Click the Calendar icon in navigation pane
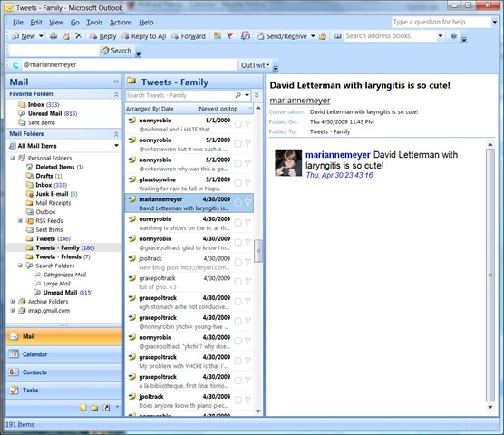 [14, 354]
